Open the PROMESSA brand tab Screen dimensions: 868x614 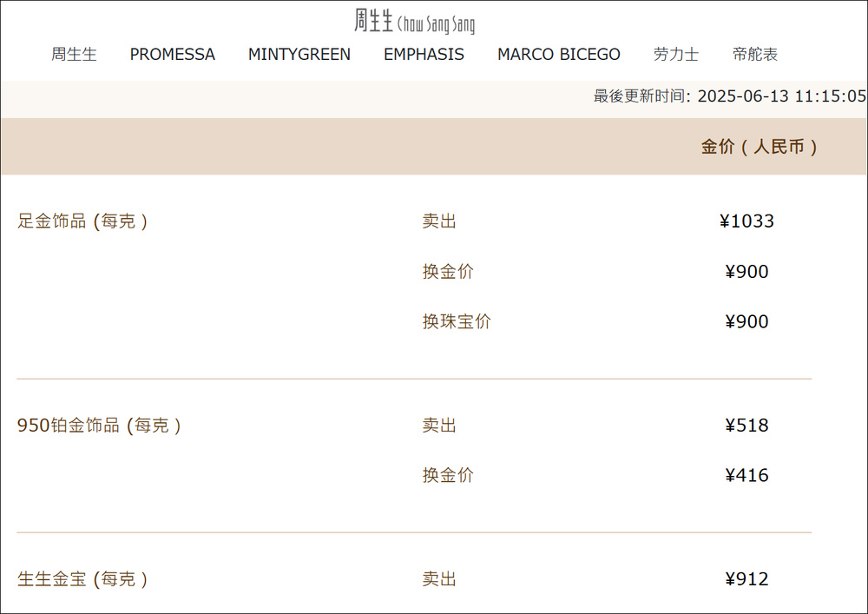tap(172, 54)
